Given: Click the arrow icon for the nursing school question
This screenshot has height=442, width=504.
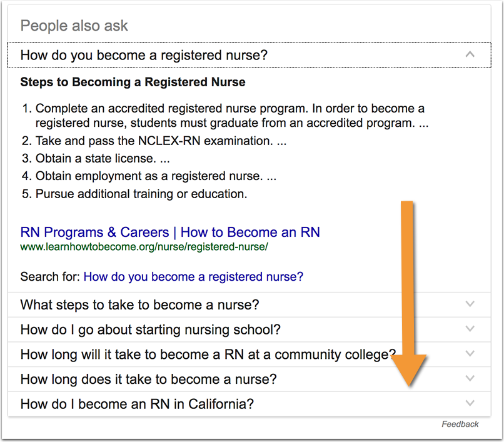Looking at the screenshot, I should (x=470, y=329).
